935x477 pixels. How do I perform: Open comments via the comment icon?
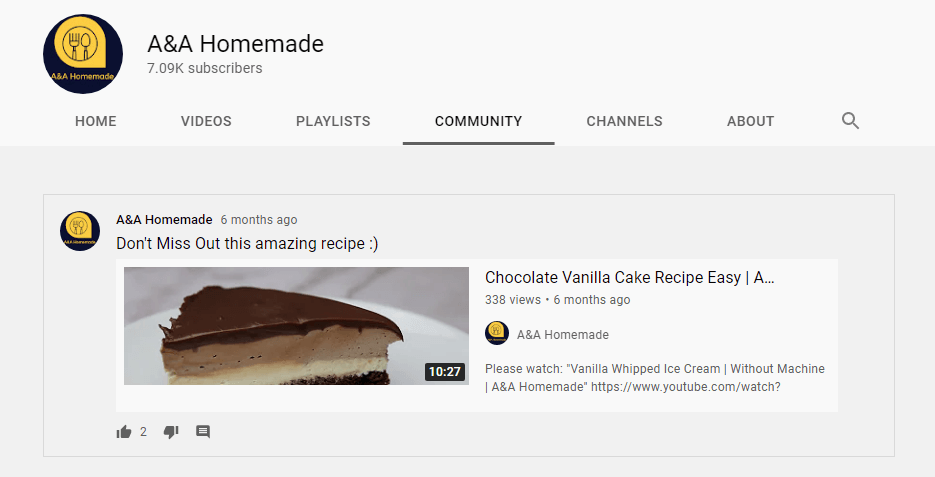click(x=203, y=432)
